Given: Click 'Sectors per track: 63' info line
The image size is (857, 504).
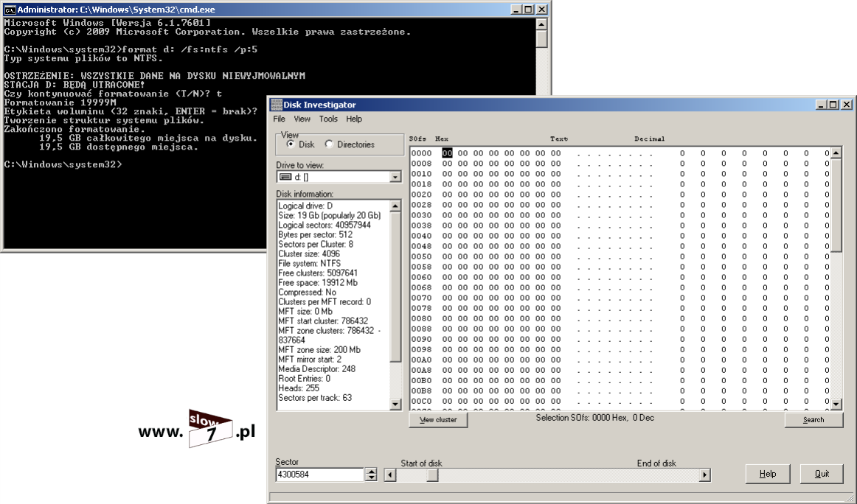Looking at the screenshot, I should pos(315,398).
